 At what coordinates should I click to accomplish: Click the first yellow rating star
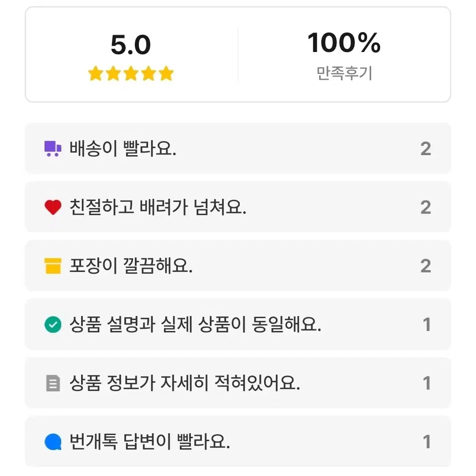pyautogui.click(x=96, y=74)
